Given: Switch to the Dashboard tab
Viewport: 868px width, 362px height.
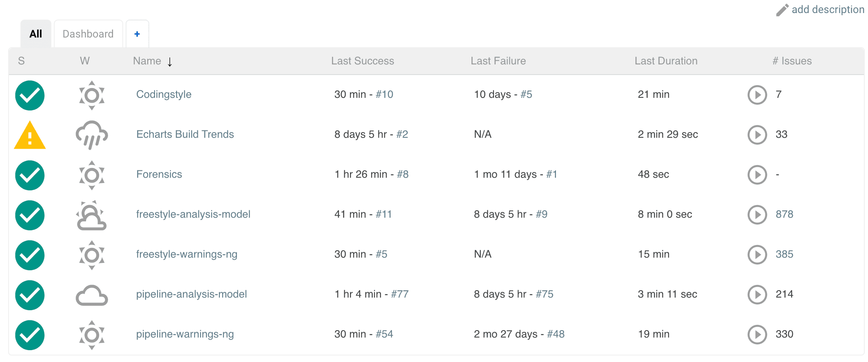Looking at the screenshot, I should coord(88,34).
